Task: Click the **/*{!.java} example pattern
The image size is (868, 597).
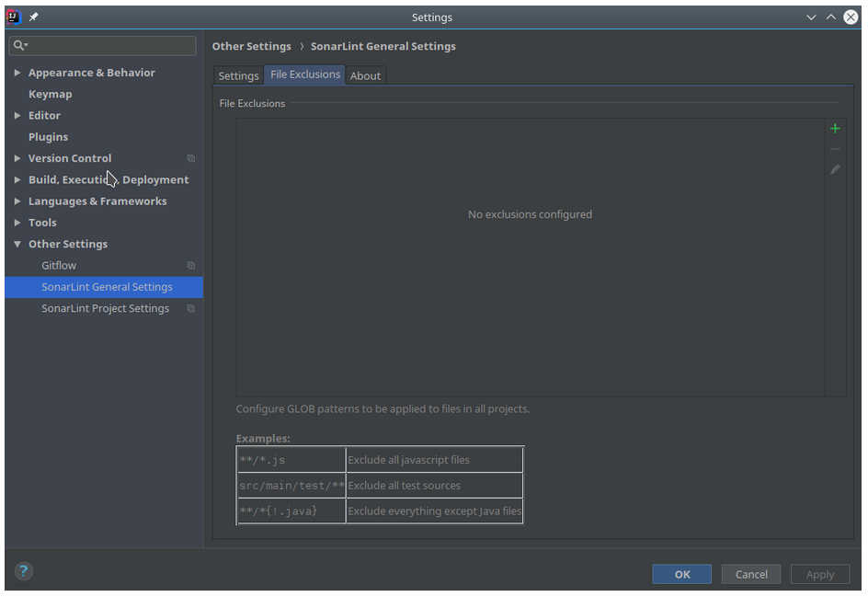Action: (x=278, y=511)
